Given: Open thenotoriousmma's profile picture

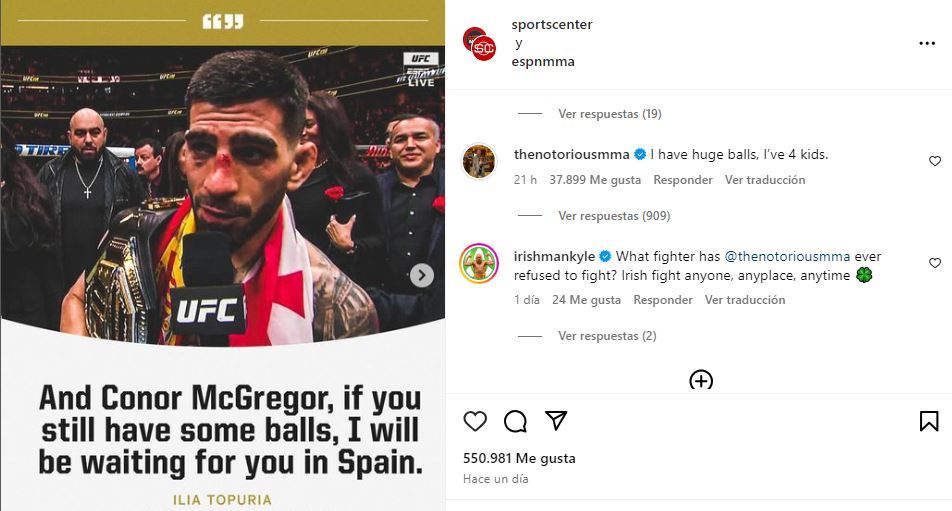Looking at the screenshot, I should point(478,161).
